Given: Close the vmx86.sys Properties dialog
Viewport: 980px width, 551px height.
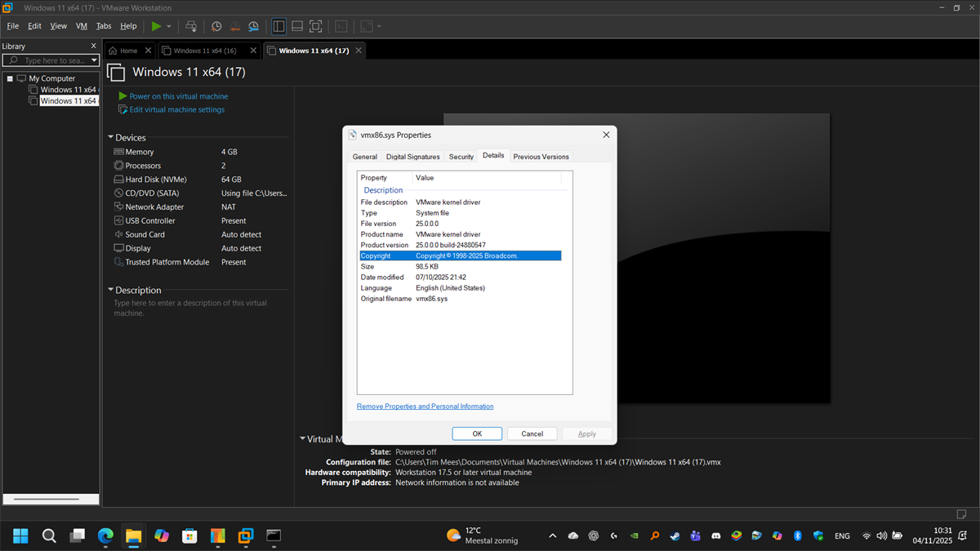Looking at the screenshot, I should (x=606, y=135).
